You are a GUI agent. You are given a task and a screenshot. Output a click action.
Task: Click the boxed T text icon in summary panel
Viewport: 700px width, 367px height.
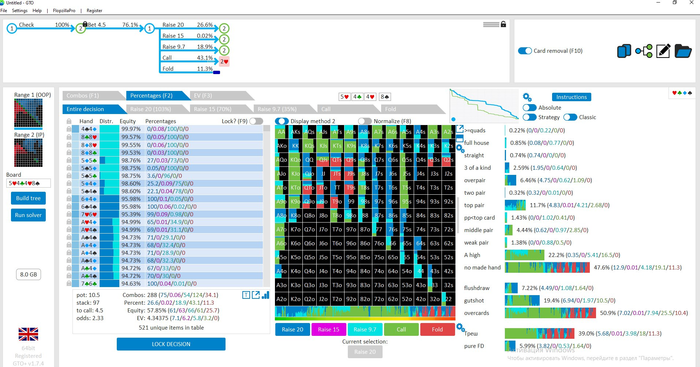[246, 295]
